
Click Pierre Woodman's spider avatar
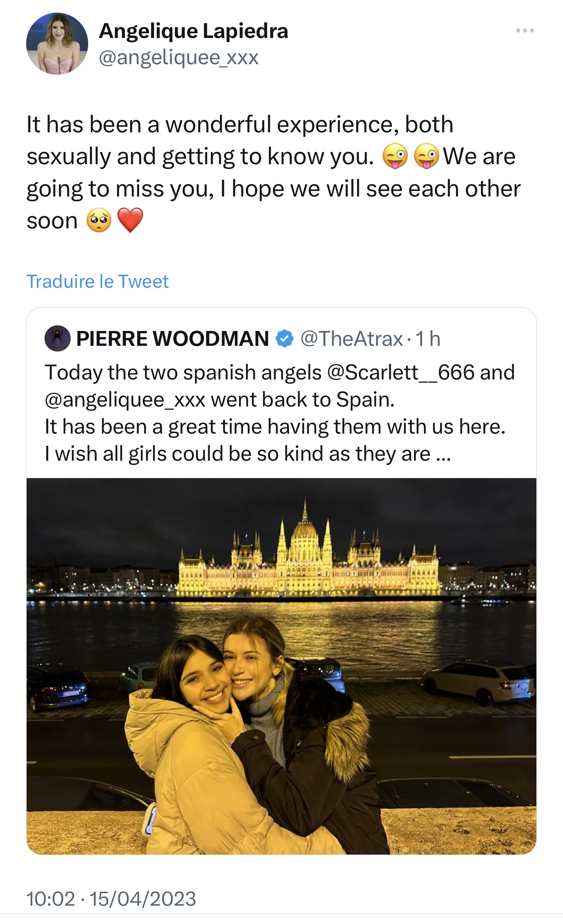click(x=58, y=338)
